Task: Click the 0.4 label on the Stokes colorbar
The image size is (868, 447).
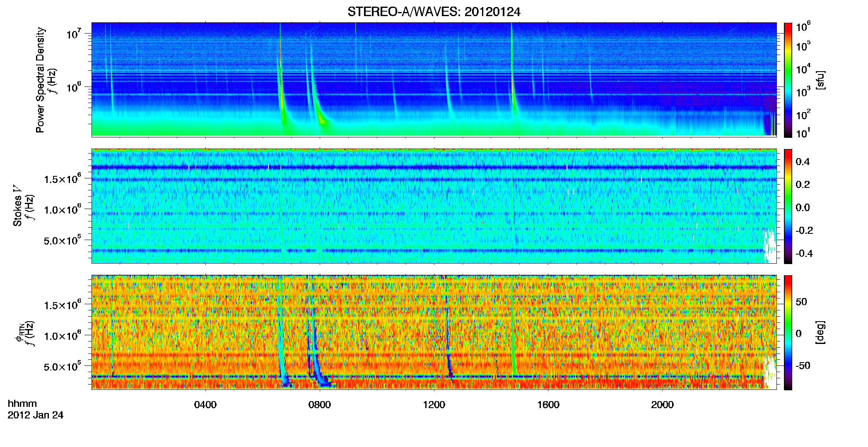Action: (803, 162)
